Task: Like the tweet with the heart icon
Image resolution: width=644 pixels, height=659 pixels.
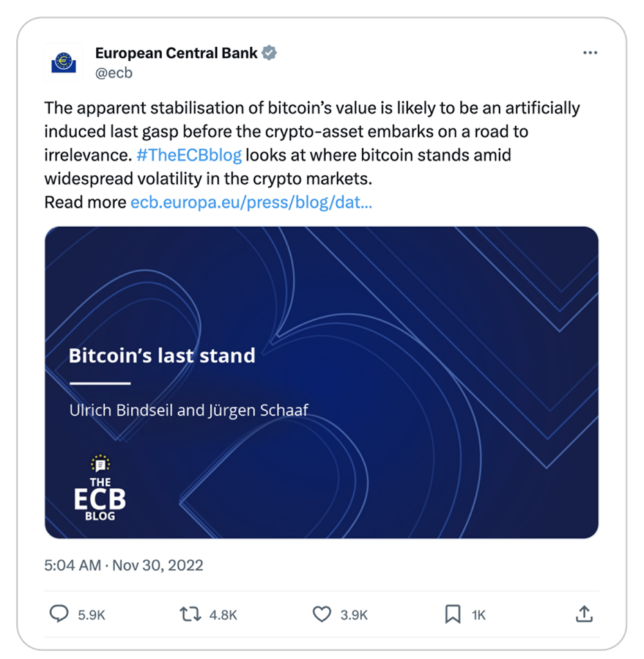Action: pyautogui.click(x=321, y=615)
